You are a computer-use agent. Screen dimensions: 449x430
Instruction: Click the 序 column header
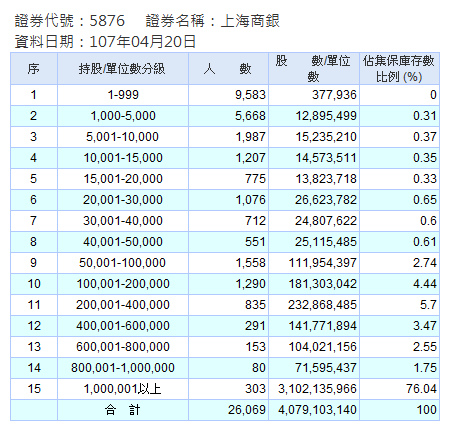click(34, 69)
